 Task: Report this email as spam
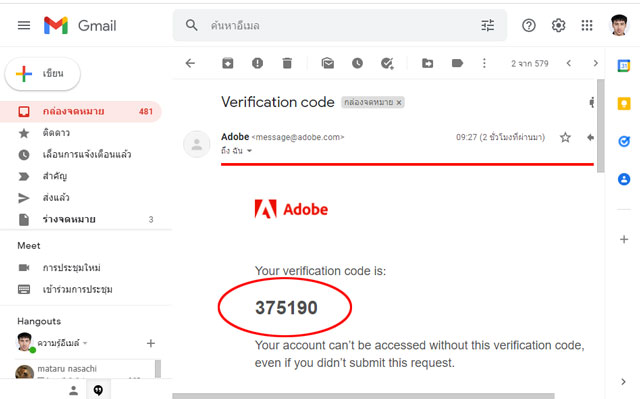(x=257, y=63)
